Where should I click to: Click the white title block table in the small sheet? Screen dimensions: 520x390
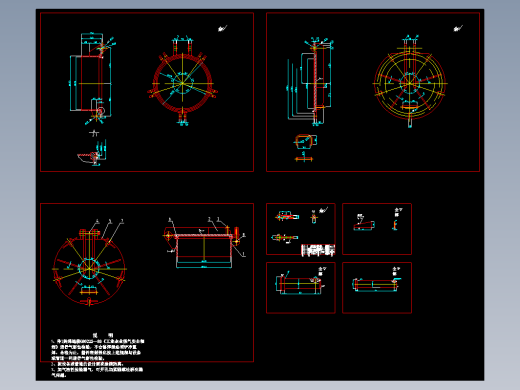click(318, 250)
